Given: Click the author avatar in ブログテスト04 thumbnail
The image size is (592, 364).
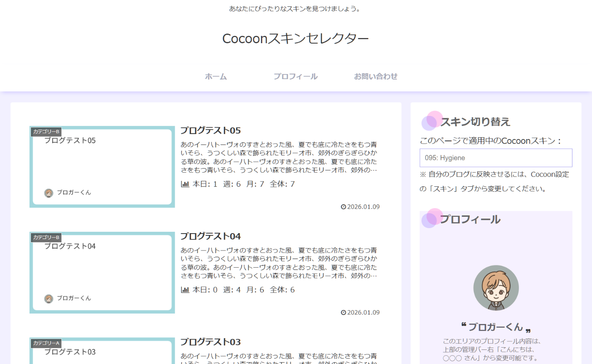Looking at the screenshot, I should [x=49, y=299].
